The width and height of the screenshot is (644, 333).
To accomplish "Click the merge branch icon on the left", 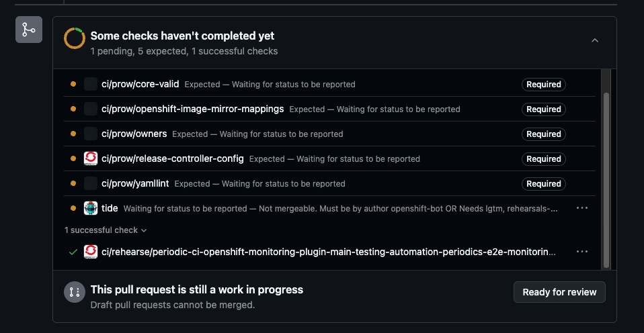I will point(29,30).
